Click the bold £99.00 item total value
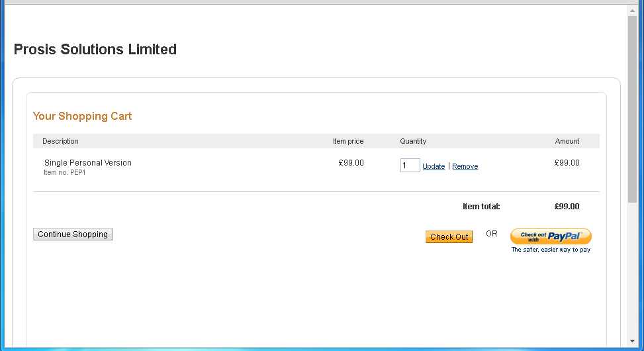 [x=567, y=207]
